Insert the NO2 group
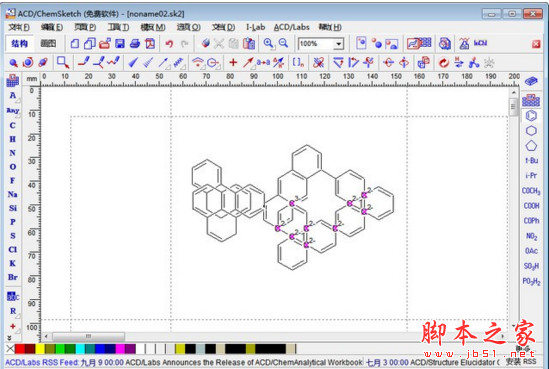This screenshot has width=549, height=369. (531, 236)
